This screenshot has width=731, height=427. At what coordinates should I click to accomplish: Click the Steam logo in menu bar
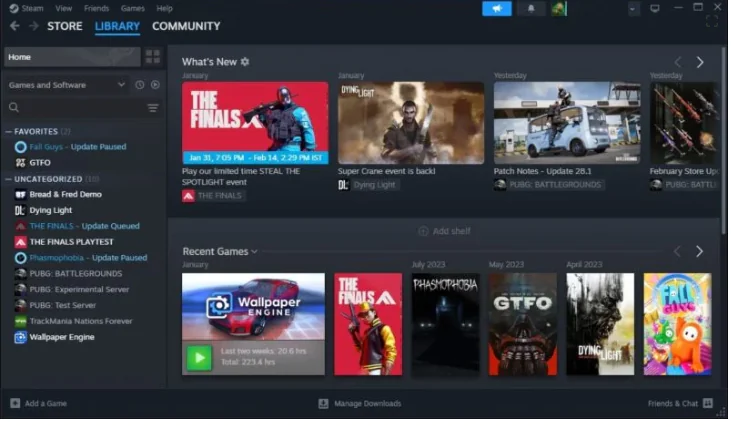pyautogui.click(x=14, y=8)
